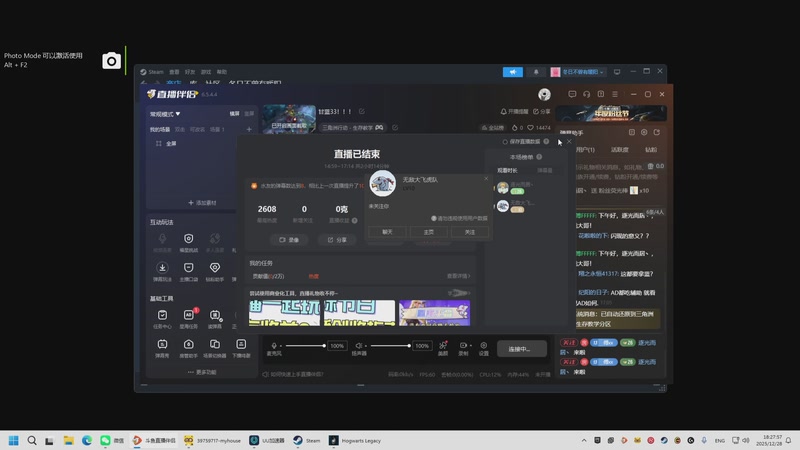The width and height of the screenshot is (800, 450).
Task: Open the 弹幕玩法 download-style icon
Action: coord(162,268)
